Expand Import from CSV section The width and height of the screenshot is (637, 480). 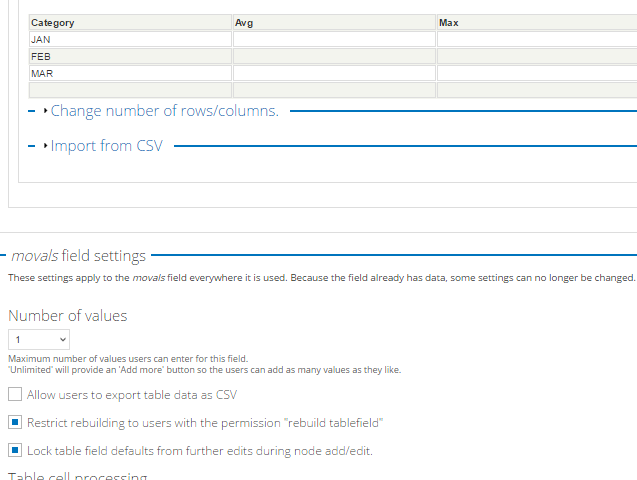pos(106,146)
